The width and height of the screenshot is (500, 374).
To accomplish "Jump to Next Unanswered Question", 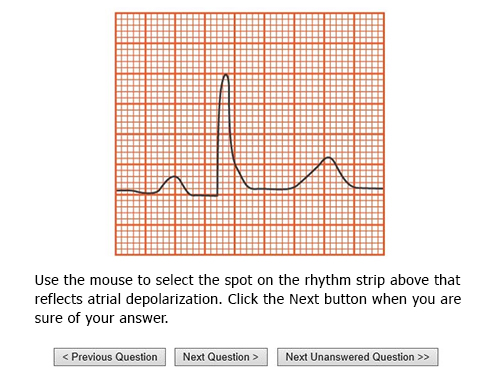I will point(357,357).
